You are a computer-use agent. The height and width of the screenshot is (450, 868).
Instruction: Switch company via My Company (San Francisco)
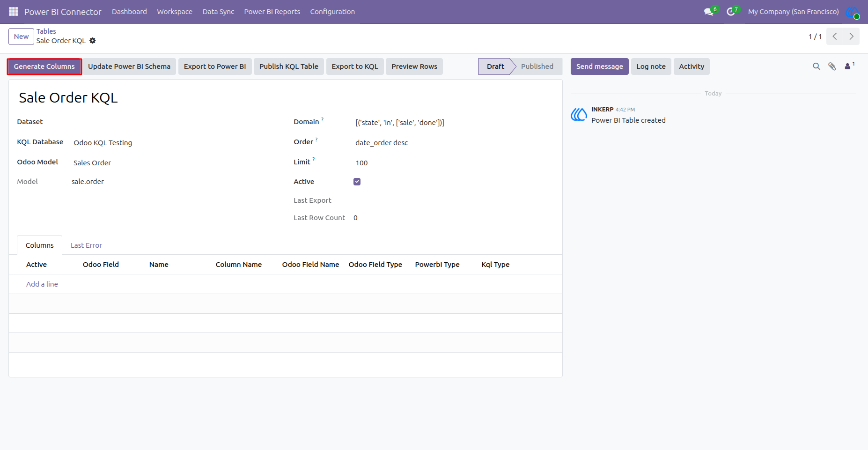click(x=793, y=12)
